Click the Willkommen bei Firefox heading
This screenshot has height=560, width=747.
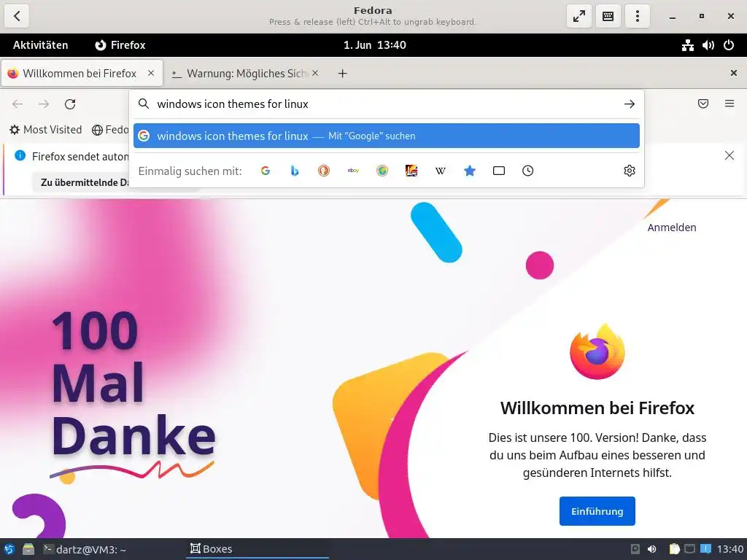597,408
